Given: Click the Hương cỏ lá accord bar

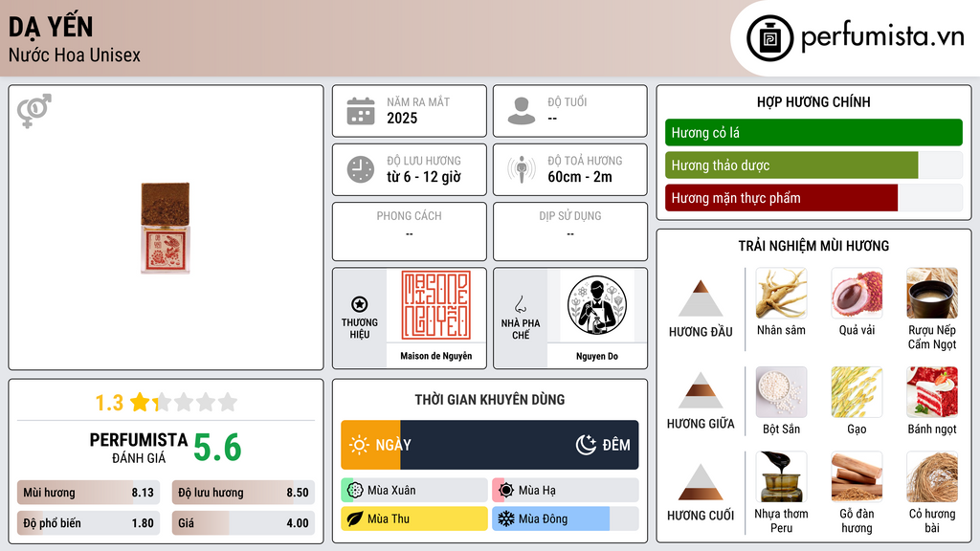Looking at the screenshot, I should click(x=813, y=132).
